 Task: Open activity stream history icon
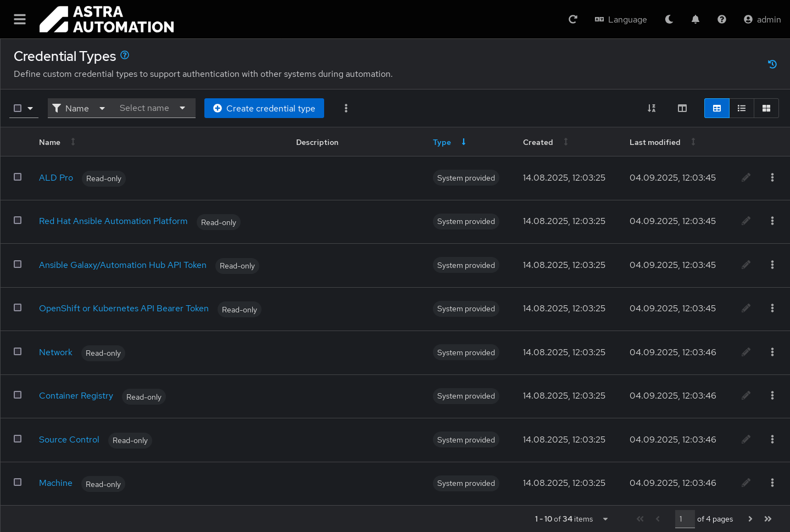click(x=772, y=64)
